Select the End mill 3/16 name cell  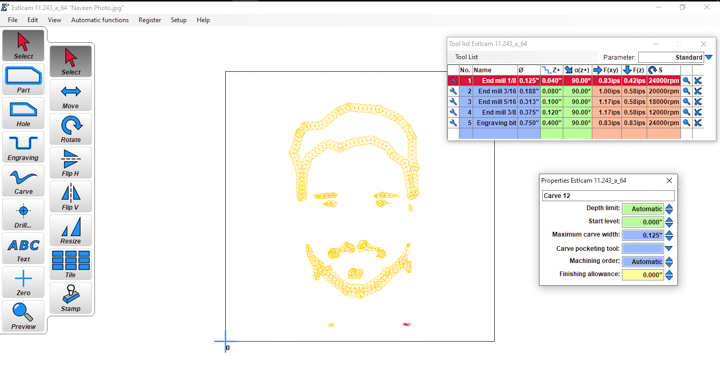pyautogui.click(x=495, y=91)
